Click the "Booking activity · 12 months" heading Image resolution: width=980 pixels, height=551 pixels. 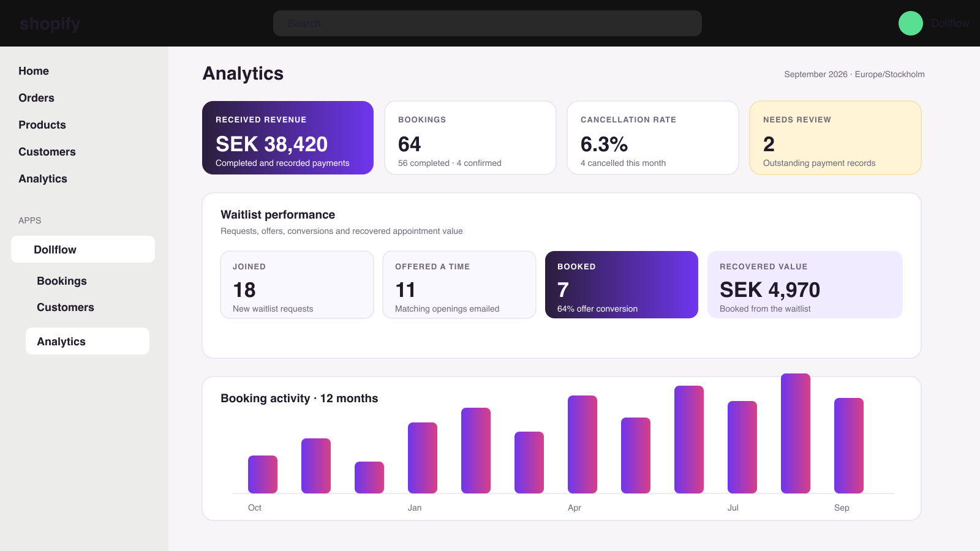pos(300,399)
